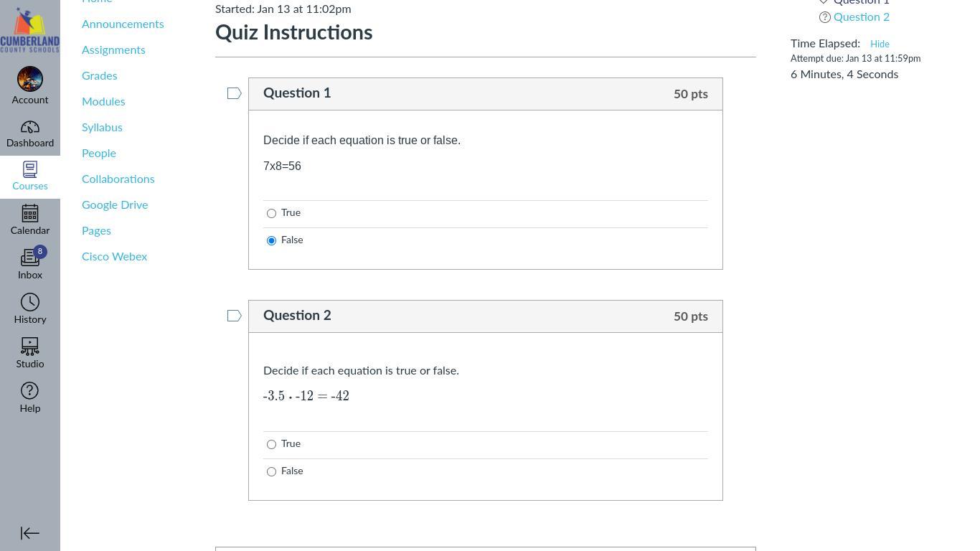Open the History clock icon
This screenshot has height=551, width=980.
click(x=30, y=303)
